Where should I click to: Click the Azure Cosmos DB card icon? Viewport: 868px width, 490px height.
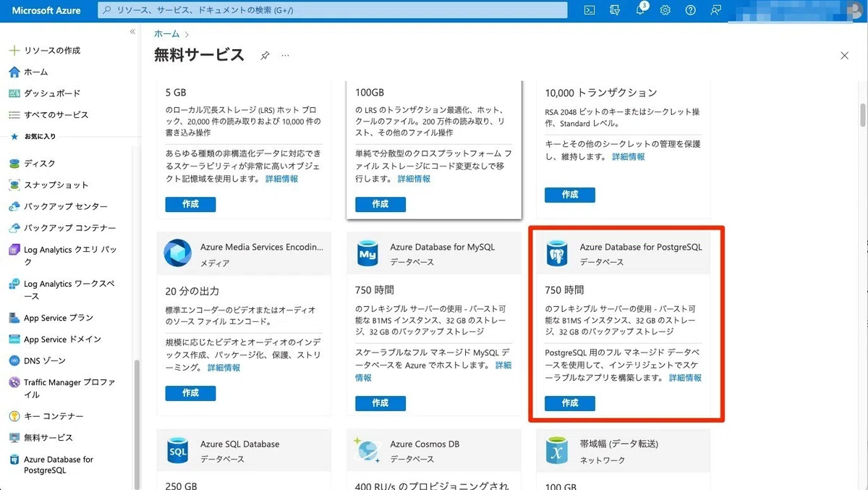point(367,450)
